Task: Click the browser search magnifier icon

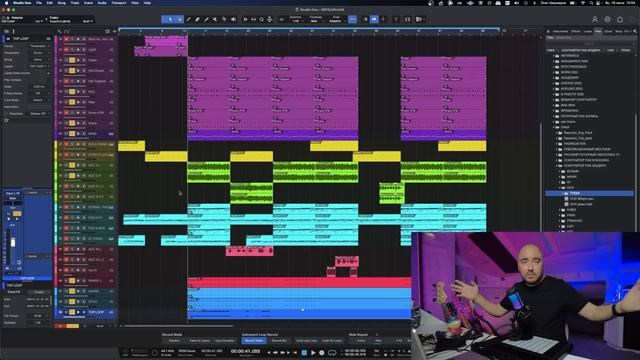Action: [x=635, y=31]
